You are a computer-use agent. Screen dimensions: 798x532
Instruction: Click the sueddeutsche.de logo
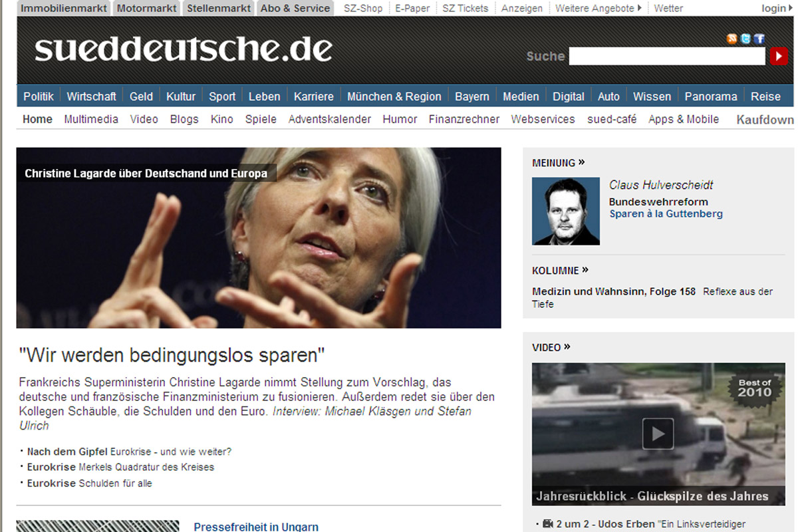183,49
